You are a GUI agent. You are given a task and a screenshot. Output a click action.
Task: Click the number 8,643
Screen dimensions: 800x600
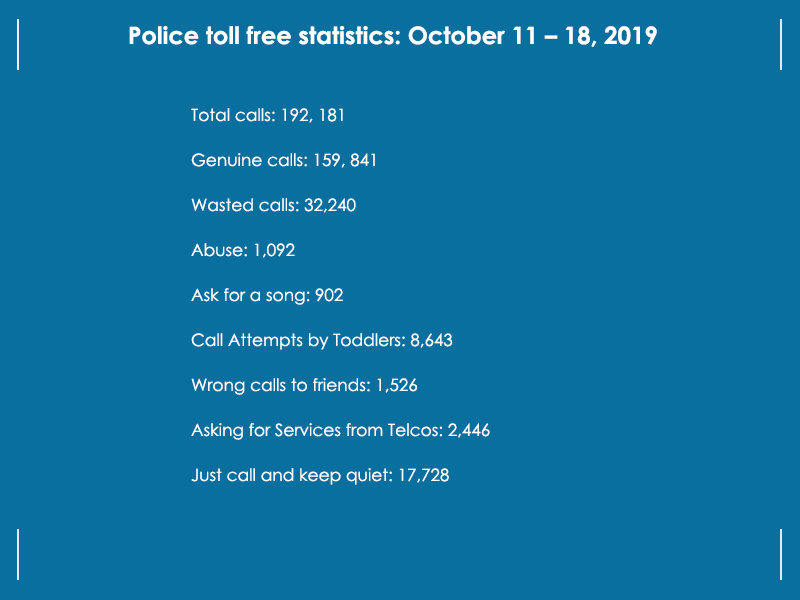pos(431,340)
